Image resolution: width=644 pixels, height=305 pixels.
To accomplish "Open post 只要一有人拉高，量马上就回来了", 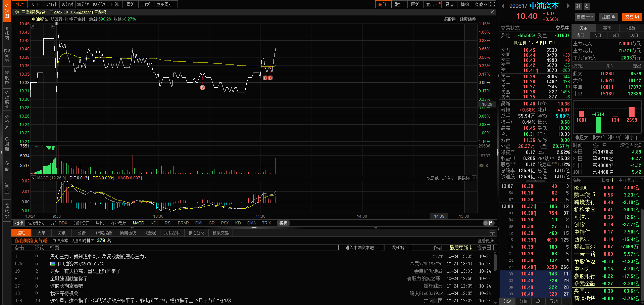I will [85, 271].
